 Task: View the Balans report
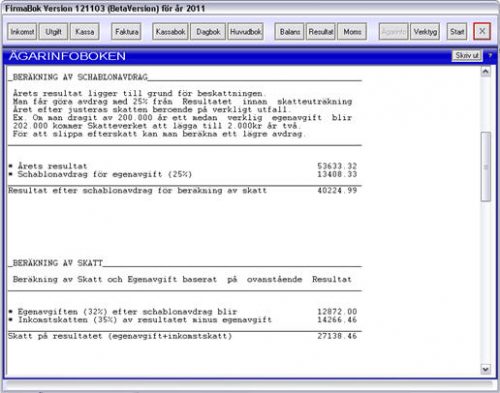pos(289,32)
